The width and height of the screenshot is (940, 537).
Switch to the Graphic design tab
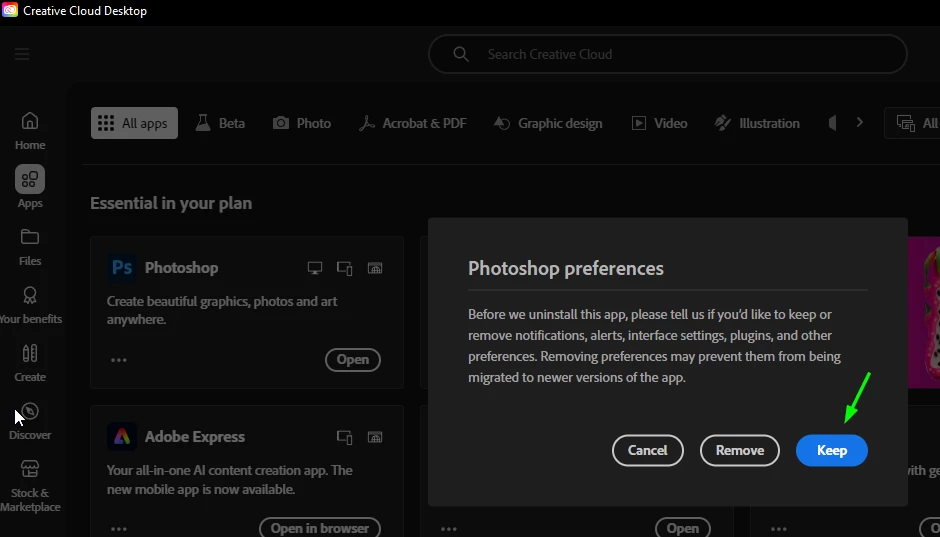click(548, 123)
